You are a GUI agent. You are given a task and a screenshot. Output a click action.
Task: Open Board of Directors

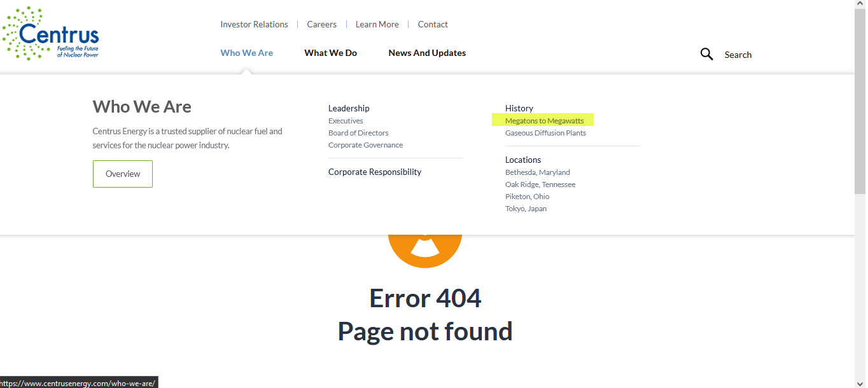(x=358, y=133)
